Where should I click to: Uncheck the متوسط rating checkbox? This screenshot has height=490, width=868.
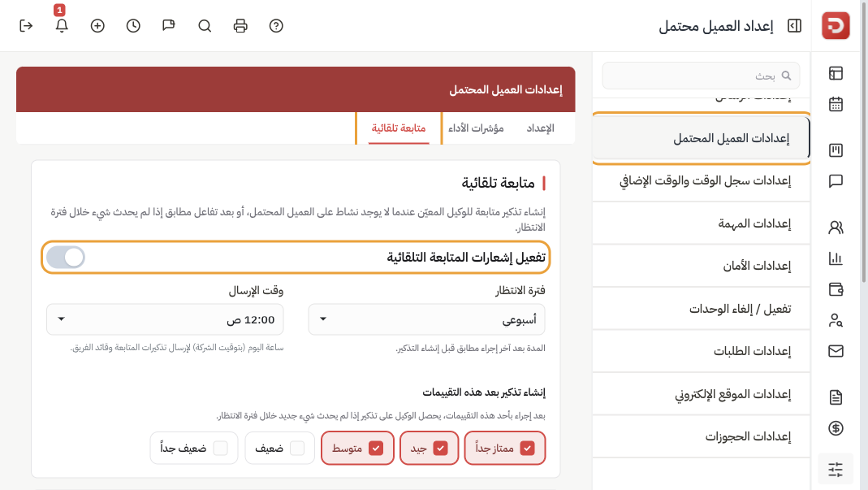[x=376, y=448]
